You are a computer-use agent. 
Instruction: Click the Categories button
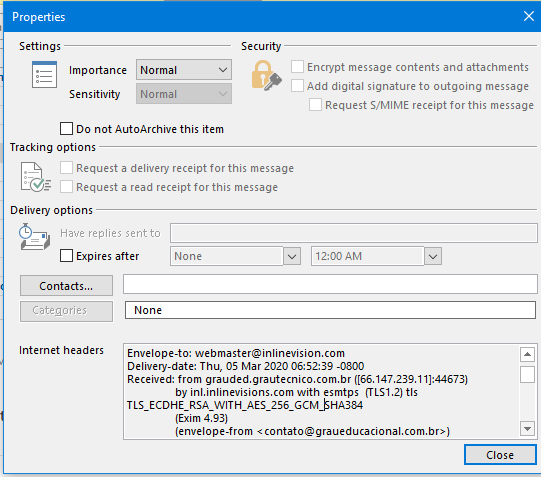[x=66, y=311]
